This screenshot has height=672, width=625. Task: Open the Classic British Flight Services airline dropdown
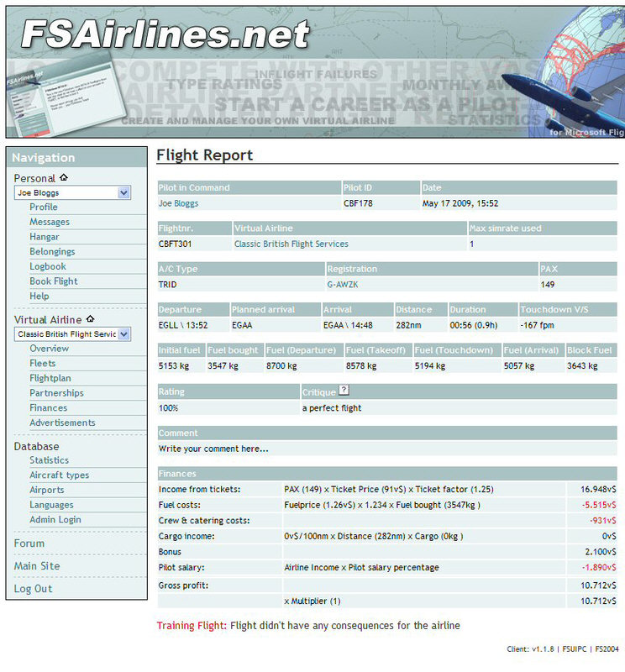click(x=72, y=334)
